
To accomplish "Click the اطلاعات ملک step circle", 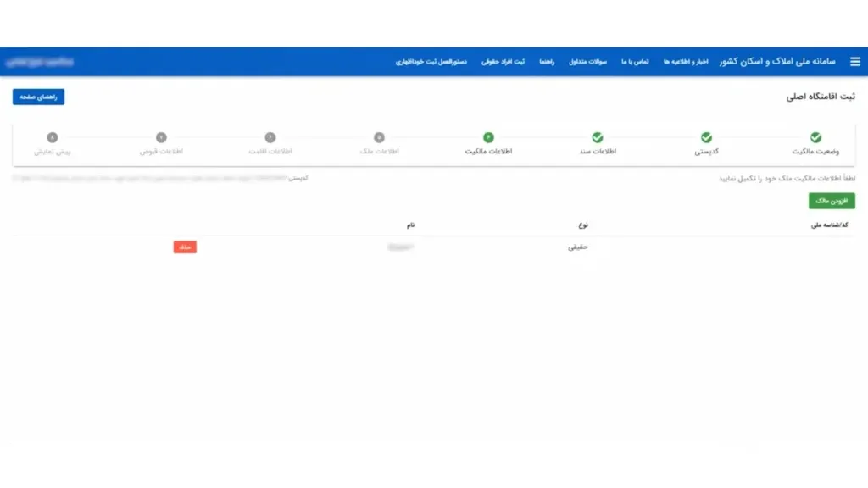I will tap(379, 137).
